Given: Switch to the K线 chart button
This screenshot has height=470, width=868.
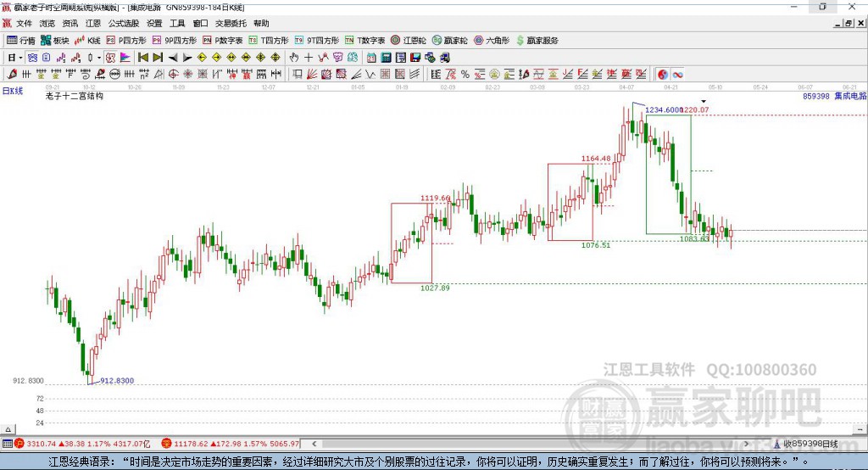Looking at the screenshot, I should pos(87,41).
